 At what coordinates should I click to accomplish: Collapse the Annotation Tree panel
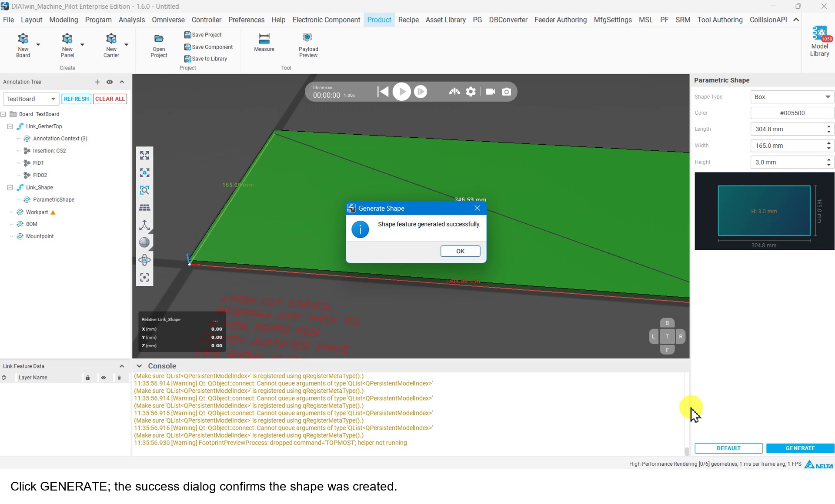(122, 82)
